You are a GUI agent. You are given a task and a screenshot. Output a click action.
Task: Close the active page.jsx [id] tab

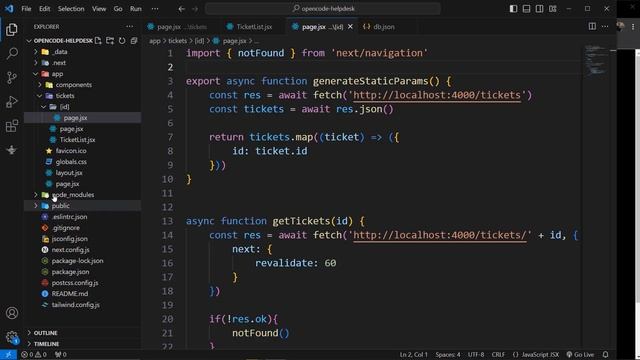coord(350,27)
